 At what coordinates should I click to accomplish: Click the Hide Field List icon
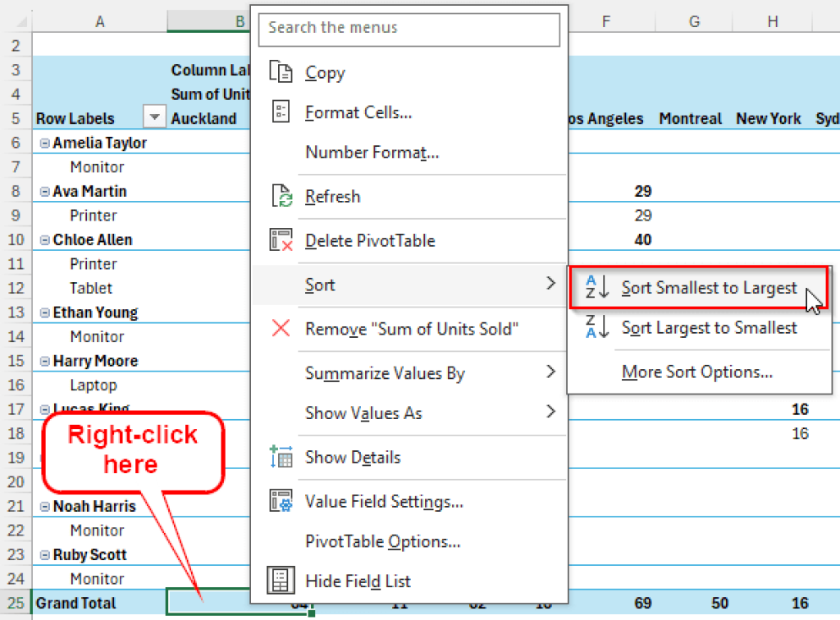pos(280,581)
